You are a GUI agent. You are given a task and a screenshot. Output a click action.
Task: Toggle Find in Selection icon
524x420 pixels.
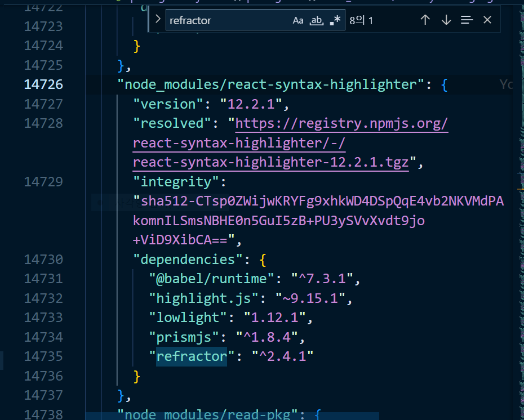[467, 20]
